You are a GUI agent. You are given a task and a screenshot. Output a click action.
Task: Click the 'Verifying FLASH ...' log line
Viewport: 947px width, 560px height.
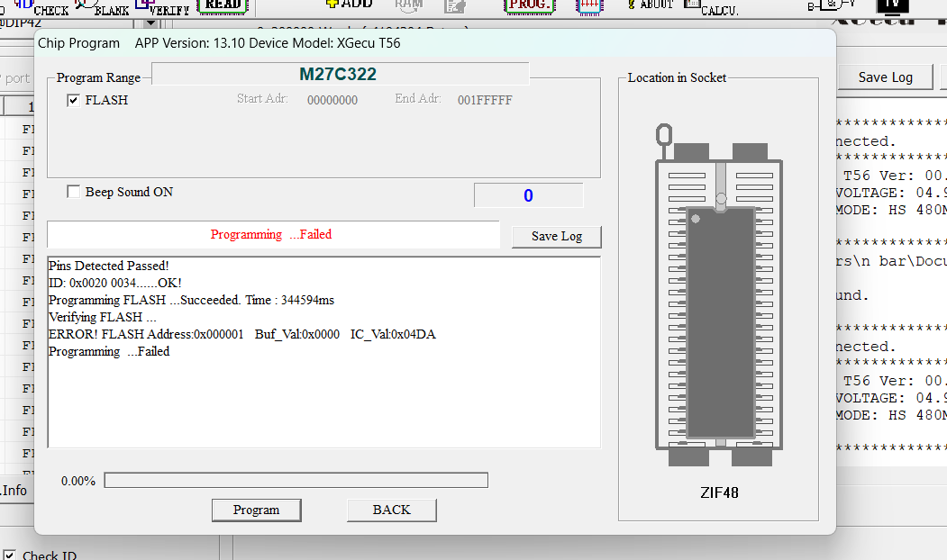click(102, 317)
